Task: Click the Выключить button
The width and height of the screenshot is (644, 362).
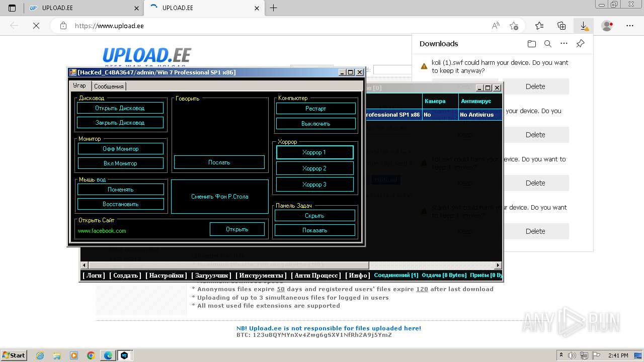Action: tap(315, 124)
